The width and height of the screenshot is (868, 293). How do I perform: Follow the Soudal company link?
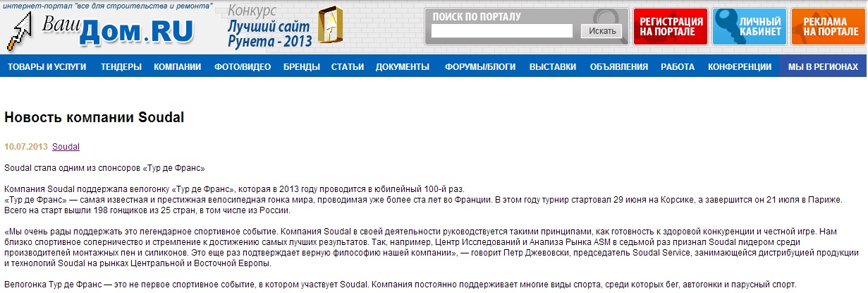click(66, 147)
